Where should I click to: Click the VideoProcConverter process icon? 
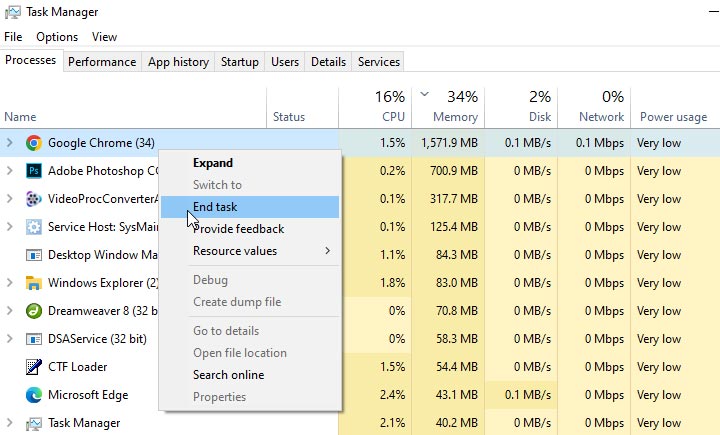tap(34, 199)
